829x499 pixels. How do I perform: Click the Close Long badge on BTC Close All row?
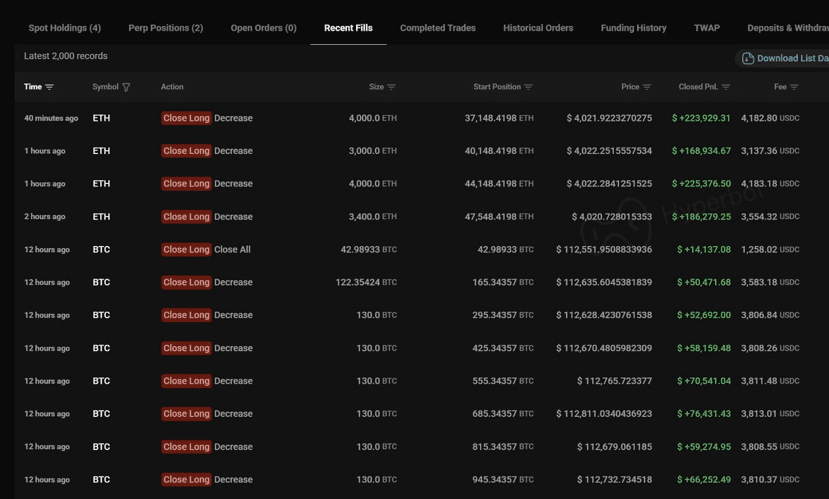click(186, 250)
